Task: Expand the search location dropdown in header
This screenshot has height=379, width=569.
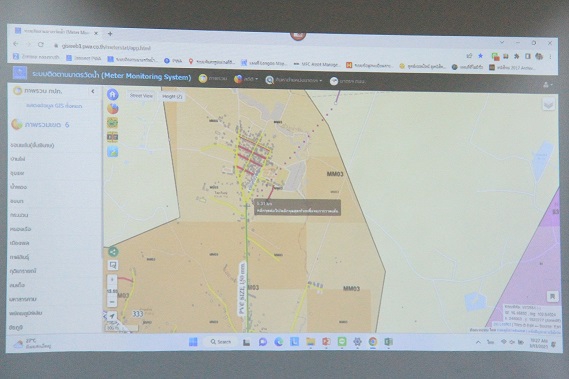Action: pos(294,80)
